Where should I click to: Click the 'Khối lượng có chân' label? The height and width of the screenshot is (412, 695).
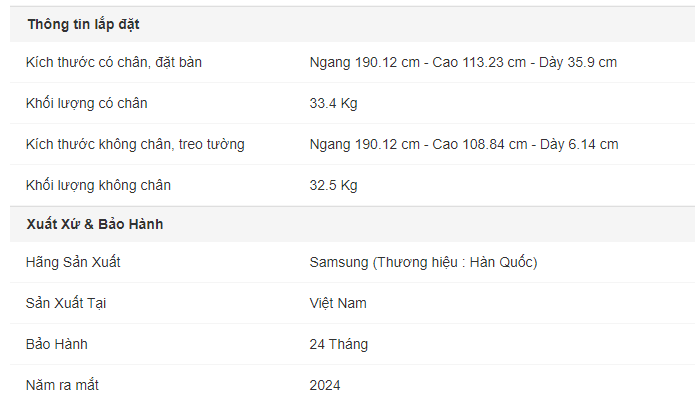pyautogui.click(x=86, y=103)
